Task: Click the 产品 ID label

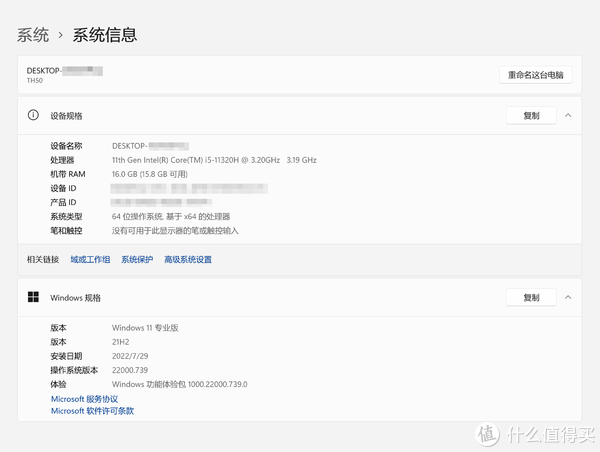Action: [63, 202]
